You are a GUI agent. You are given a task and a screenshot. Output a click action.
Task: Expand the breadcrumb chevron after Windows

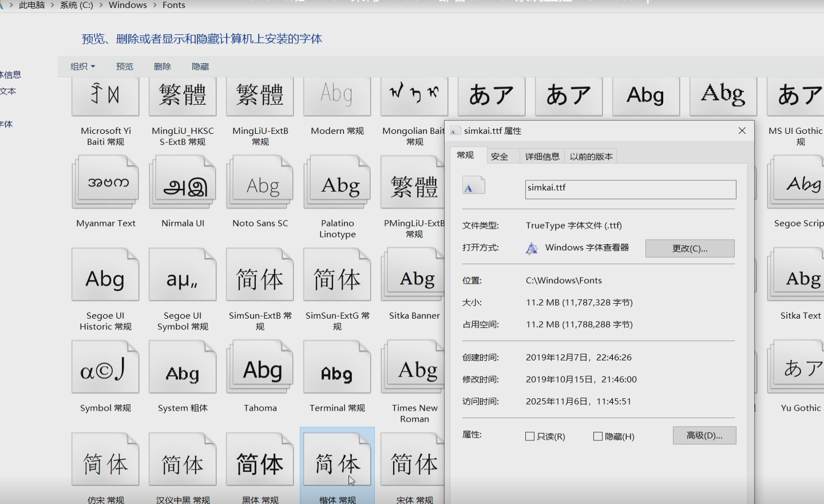[x=155, y=5]
